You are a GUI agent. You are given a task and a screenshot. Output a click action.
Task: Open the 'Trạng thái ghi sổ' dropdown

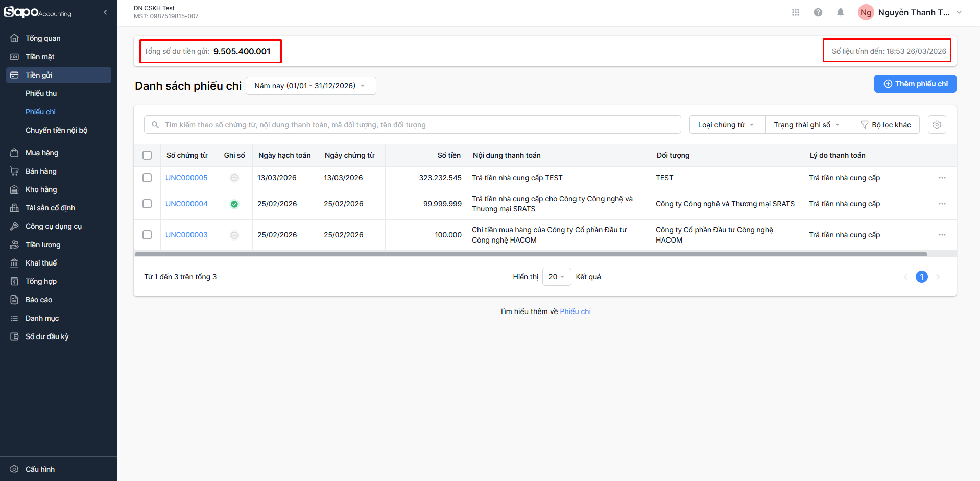pyautogui.click(x=807, y=125)
